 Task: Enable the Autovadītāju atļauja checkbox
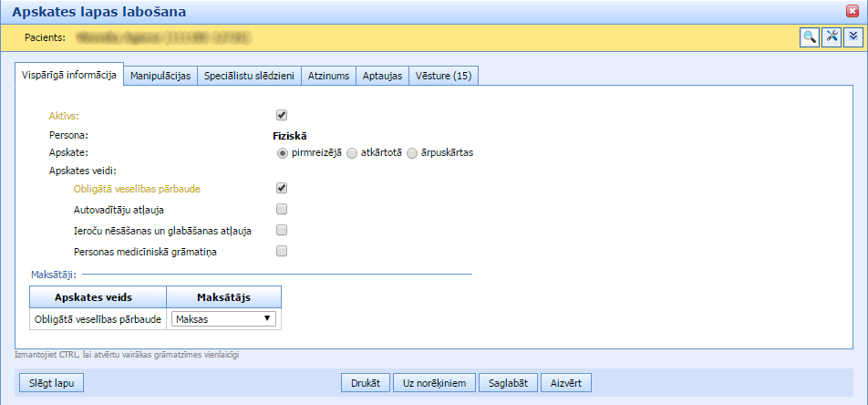pos(282,210)
